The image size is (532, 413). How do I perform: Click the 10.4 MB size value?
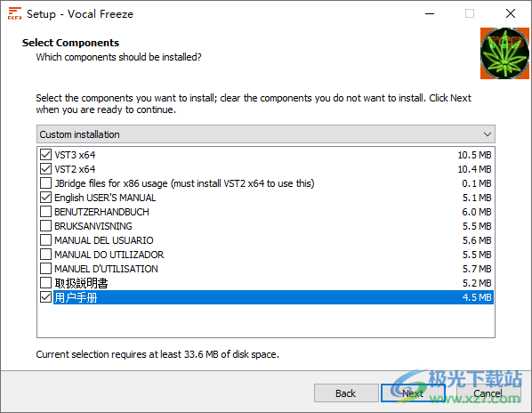point(474,169)
